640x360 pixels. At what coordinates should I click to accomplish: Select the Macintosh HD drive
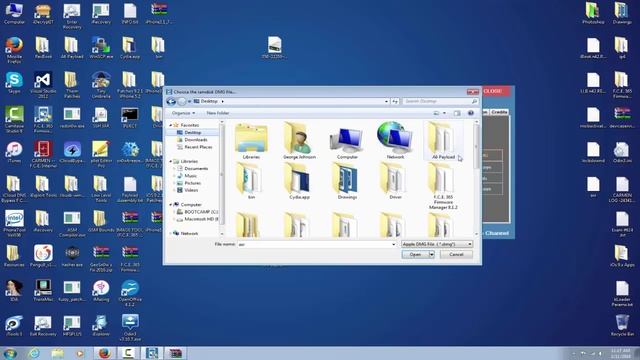[198, 219]
